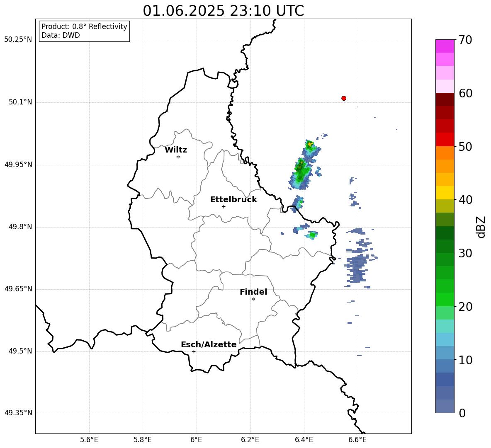Click 'Product: 0.8° Reflectivity' text
The image size is (491, 448).
[84, 27]
